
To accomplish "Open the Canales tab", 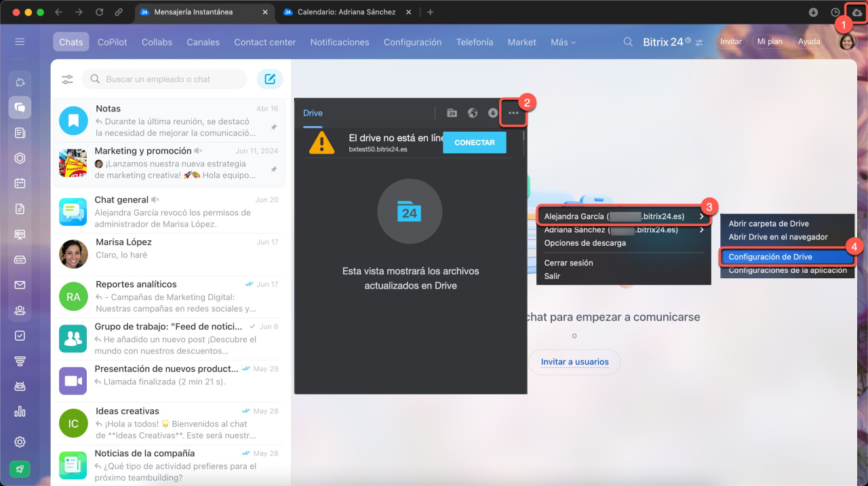I will click(203, 42).
